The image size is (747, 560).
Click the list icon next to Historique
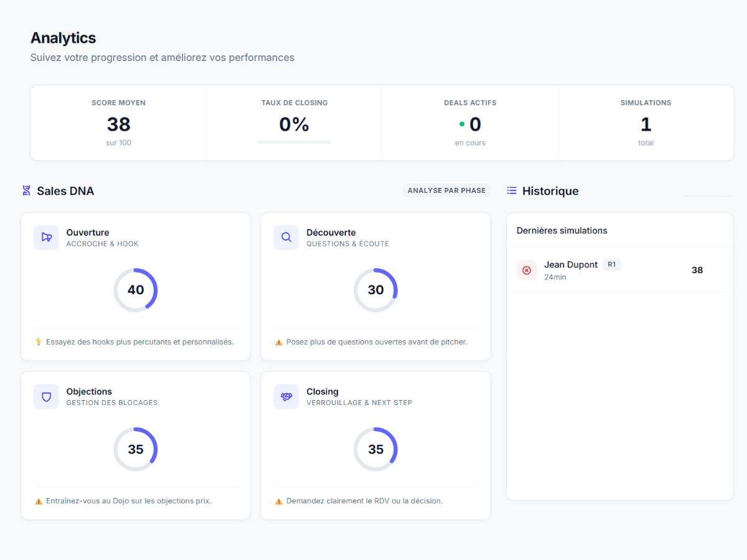[x=511, y=190]
